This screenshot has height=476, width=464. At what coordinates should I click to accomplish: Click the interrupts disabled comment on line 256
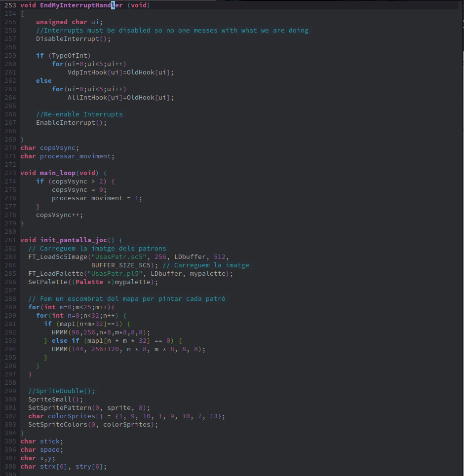(172, 31)
